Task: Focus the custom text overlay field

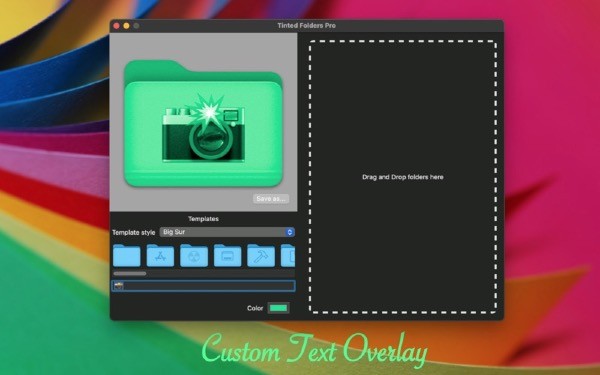Action: 204,286
